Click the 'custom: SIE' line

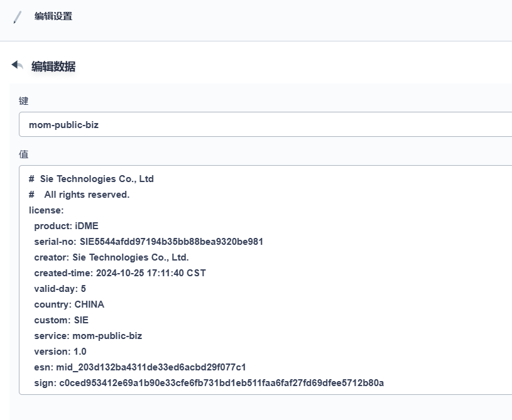coord(62,320)
